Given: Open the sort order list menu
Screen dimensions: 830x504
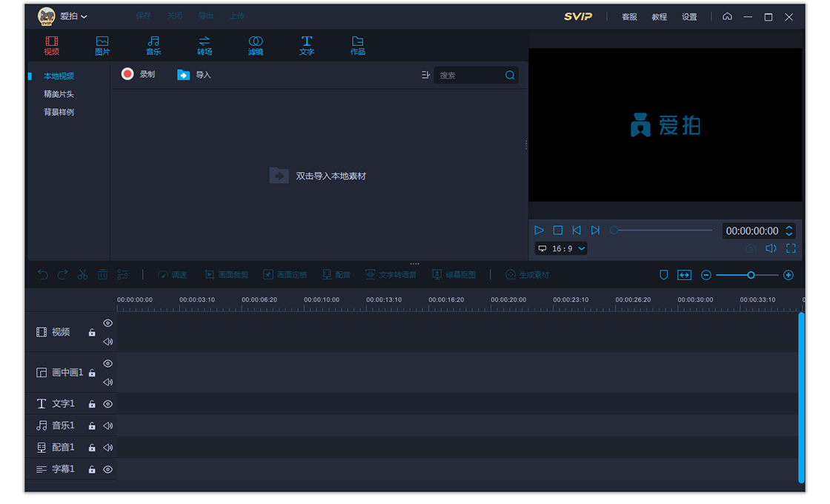Looking at the screenshot, I should click(425, 75).
